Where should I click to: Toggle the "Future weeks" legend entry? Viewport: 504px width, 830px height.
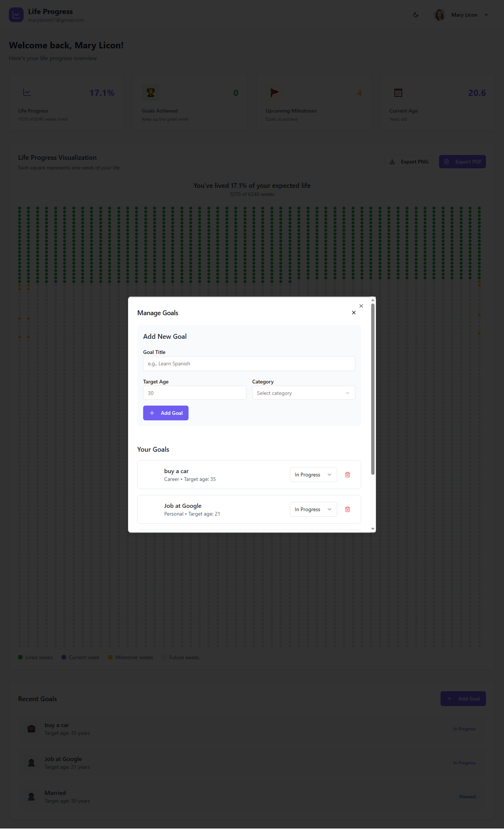tap(180, 657)
